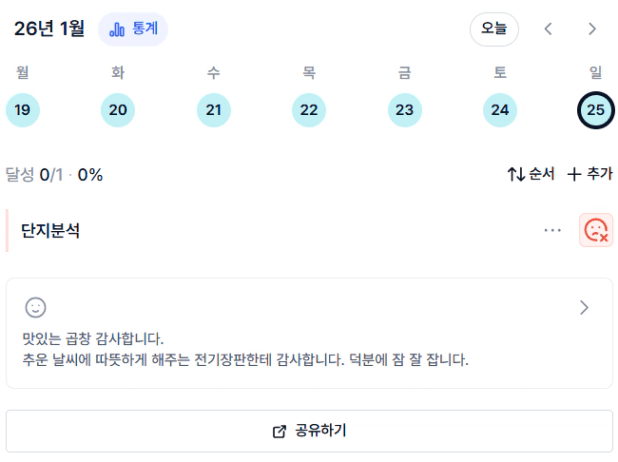Image resolution: width=618 pixels, height=462 pixels.
Task: Go to next week with right chevron
Action: pyautogui.click(x=592, y=29)
